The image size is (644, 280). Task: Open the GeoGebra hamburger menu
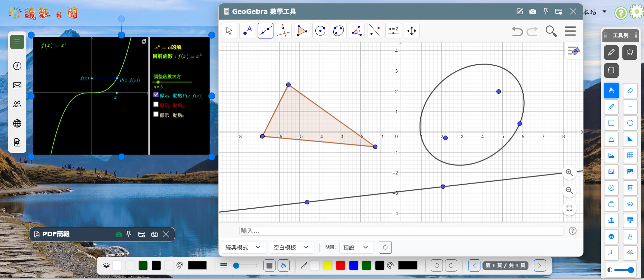[570, 31]
